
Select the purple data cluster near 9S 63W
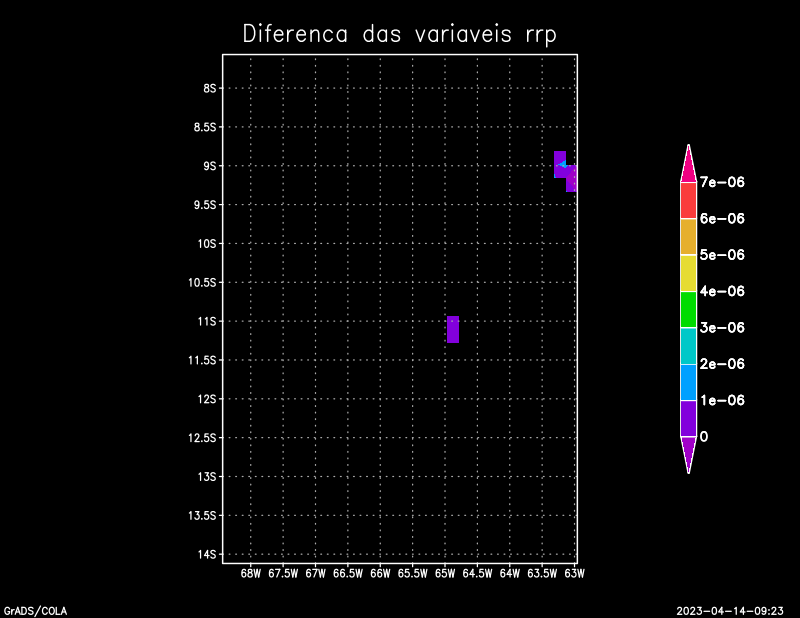click(563, 168)
